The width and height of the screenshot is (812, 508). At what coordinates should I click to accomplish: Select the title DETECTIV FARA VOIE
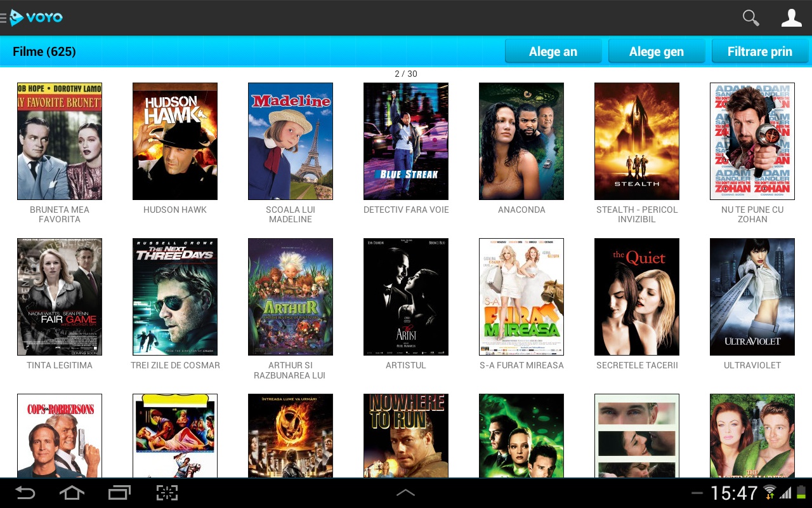406,210
